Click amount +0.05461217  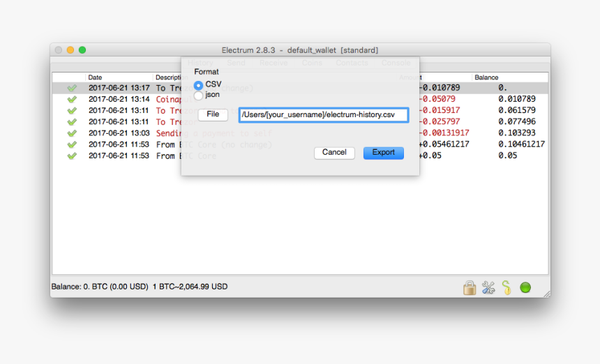coord(444,144)
